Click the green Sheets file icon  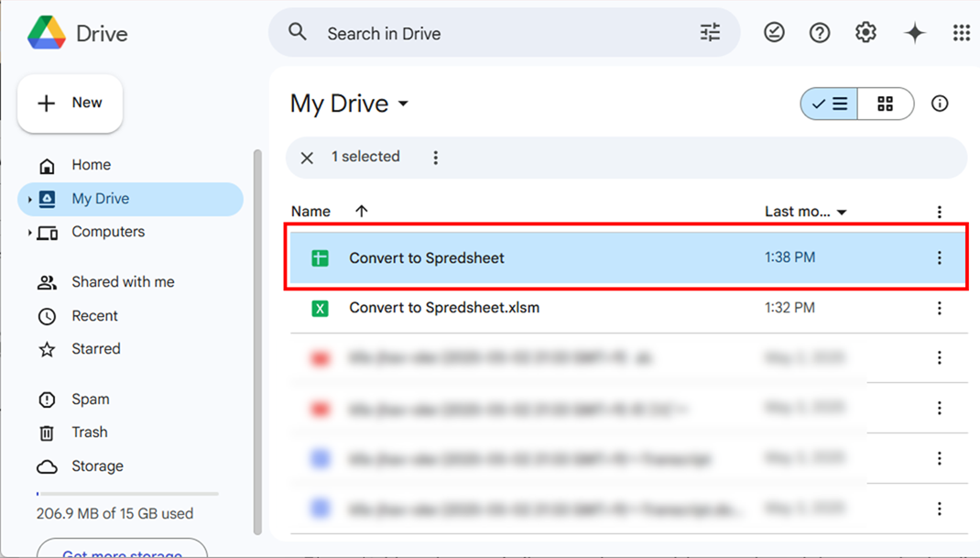pyautogui.click(x=320, y=257)
